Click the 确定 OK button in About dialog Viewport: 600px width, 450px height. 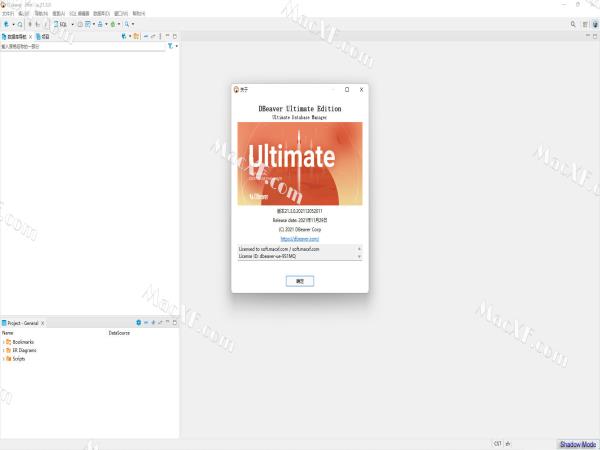[x=300, y=281]
